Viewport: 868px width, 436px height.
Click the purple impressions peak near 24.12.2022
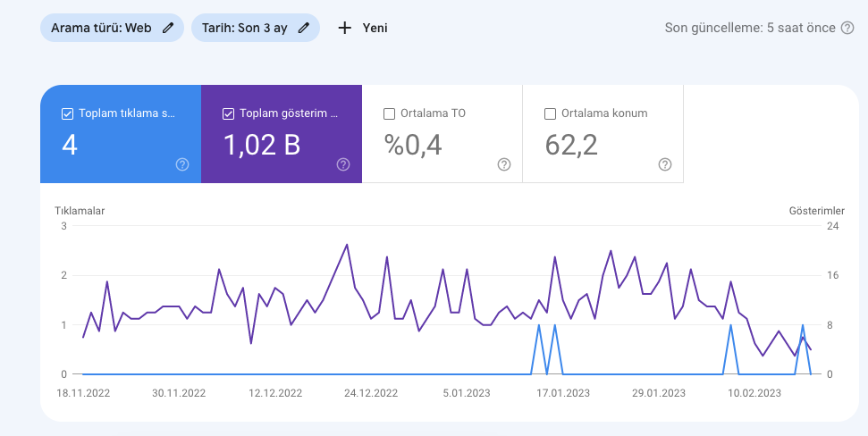point(347,245)
